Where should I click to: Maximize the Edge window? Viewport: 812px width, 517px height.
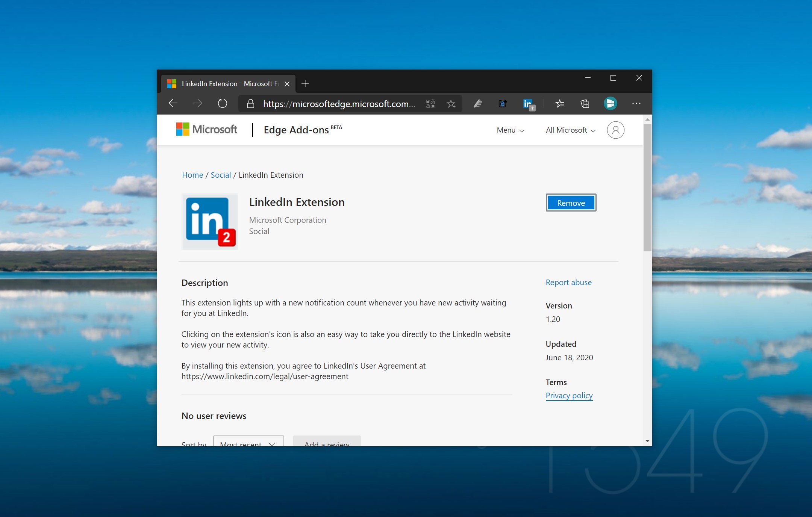[613, 78]
